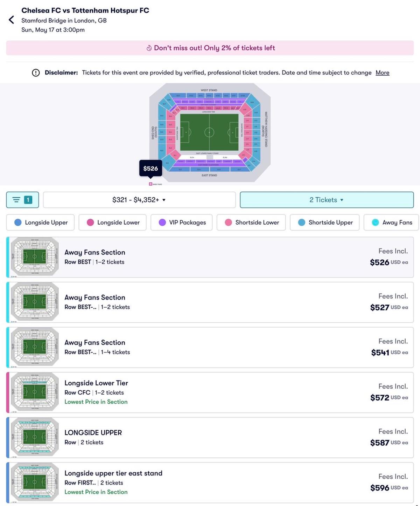Click the disclaimer exclamation icon

(x=35, y=73)
